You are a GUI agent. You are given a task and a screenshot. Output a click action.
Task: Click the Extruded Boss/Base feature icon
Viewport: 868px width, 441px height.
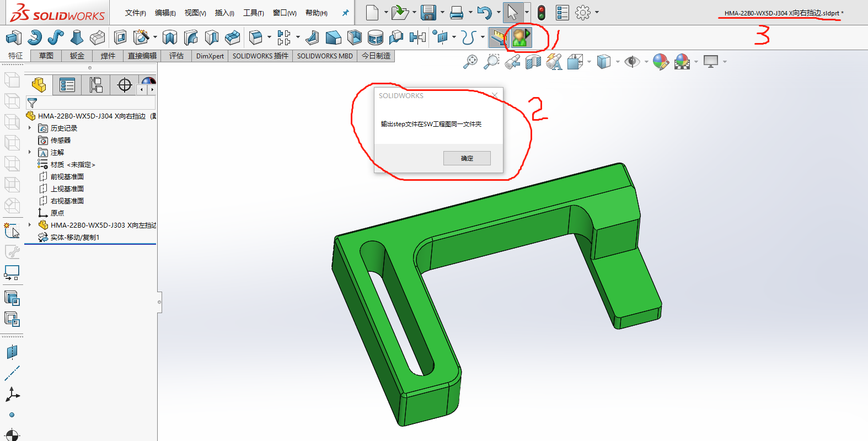coord(13,37)
